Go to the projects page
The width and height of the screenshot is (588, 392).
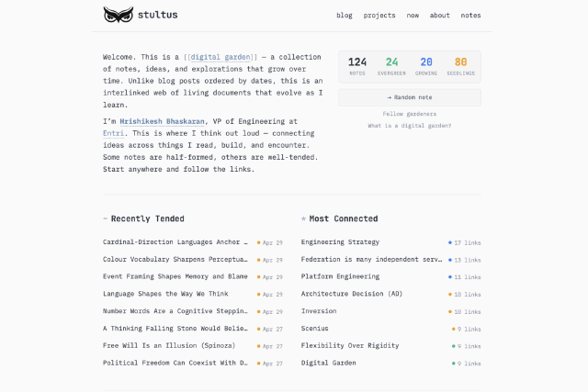pos(379,16)
